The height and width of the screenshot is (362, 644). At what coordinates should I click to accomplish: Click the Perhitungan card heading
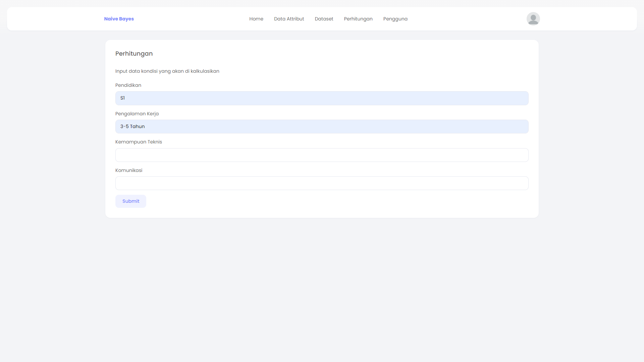134,54
